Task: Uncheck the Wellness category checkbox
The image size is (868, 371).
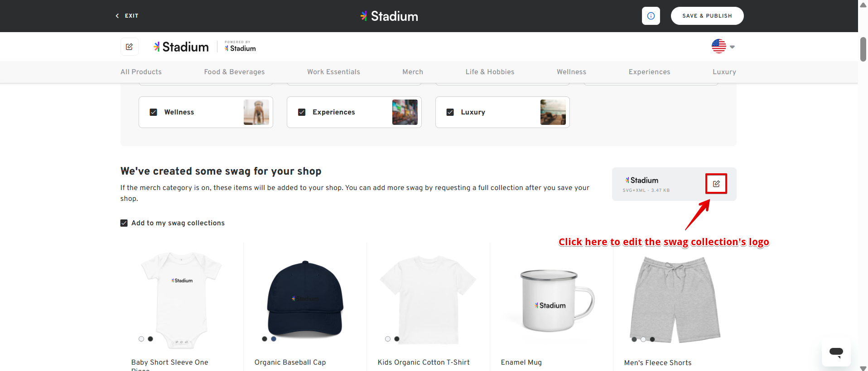Action: point(154,112)
